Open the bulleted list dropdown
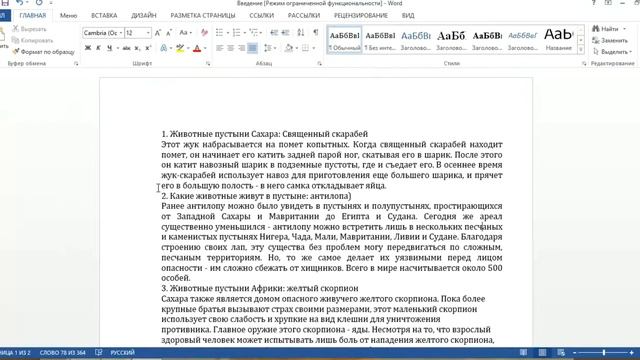The height and width of the screenshot is (360, 640). 228,33
